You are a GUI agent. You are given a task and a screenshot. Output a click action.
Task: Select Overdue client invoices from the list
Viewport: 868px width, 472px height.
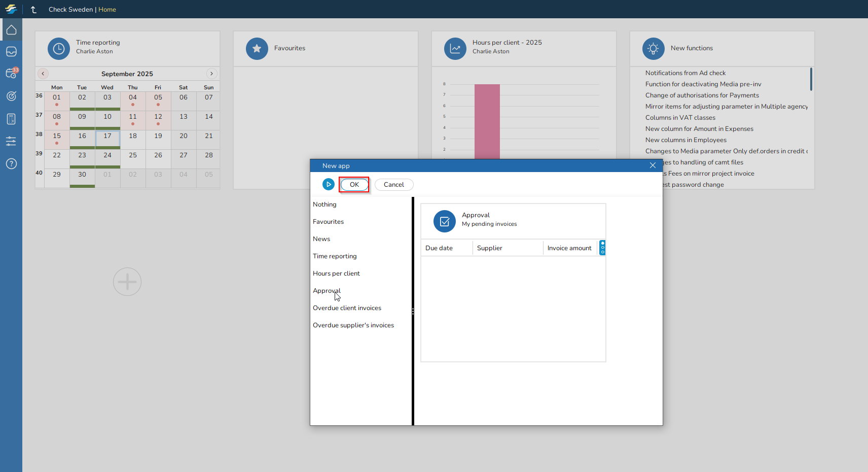pyautogui.click(x=347, y=308)
